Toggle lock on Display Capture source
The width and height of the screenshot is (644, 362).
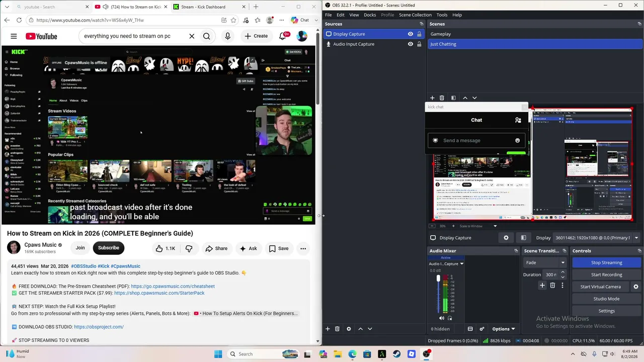[419, 34]
